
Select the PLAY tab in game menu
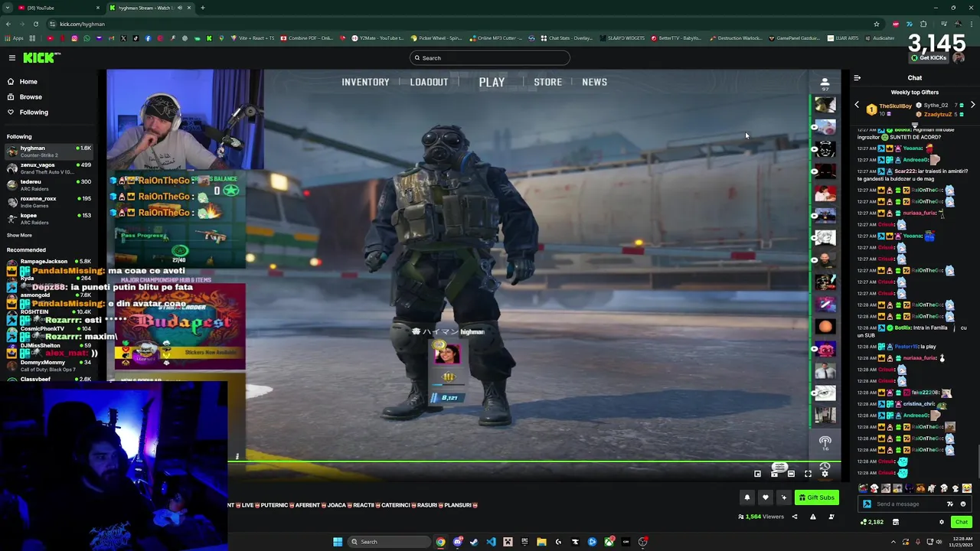[x=492, y=82]
